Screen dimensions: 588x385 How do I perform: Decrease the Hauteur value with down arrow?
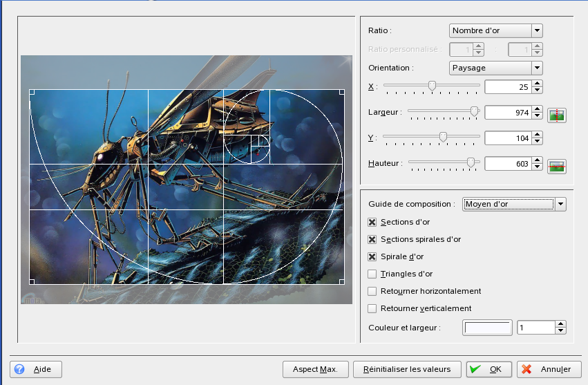point(538,167)
